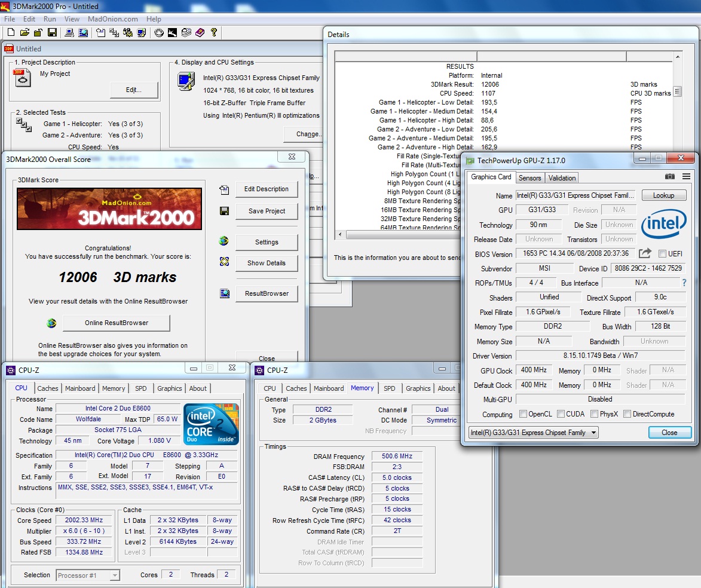Click the up arrow of Details scrollbar
701x588 pixels.
[x=678, y=56]
